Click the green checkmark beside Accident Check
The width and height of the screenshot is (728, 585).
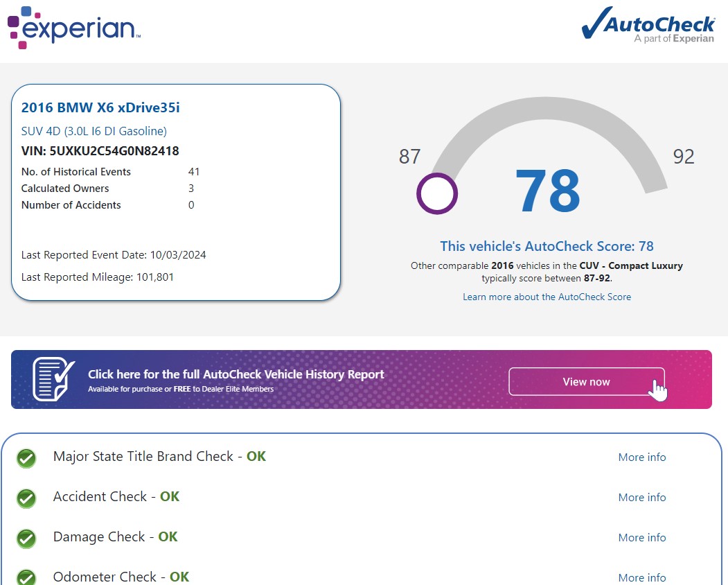pyautogui.click(x=26, y=498)
